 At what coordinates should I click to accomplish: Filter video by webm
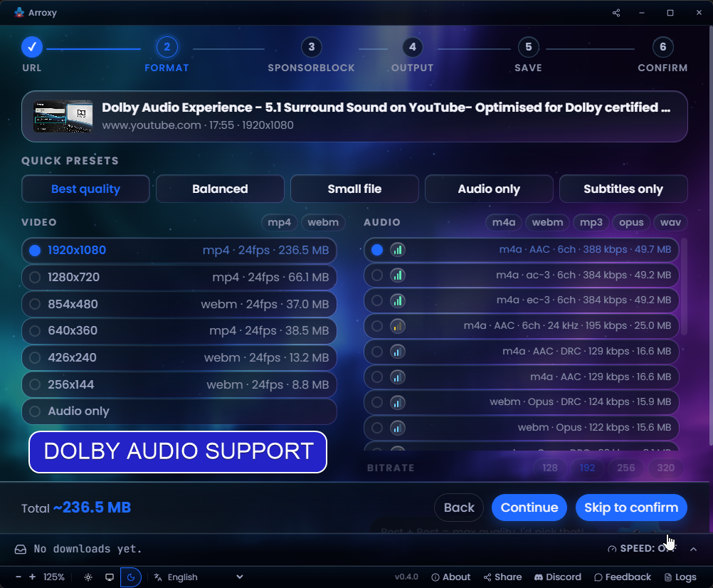click(x=323, y=222)
